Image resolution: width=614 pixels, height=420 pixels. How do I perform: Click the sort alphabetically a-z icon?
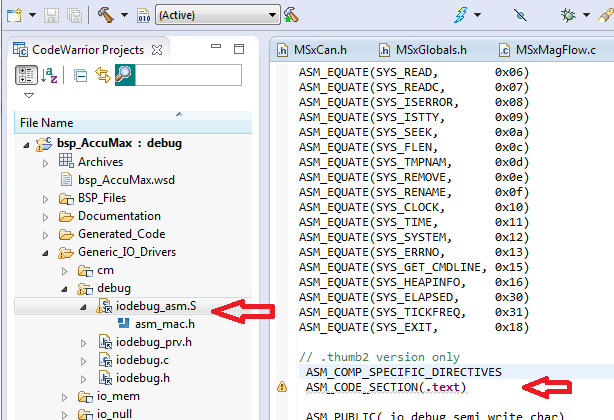(49, 75)
